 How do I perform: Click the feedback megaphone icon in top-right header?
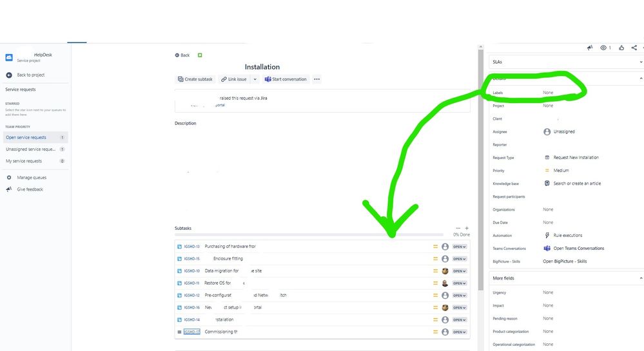[x=590, y=48]
